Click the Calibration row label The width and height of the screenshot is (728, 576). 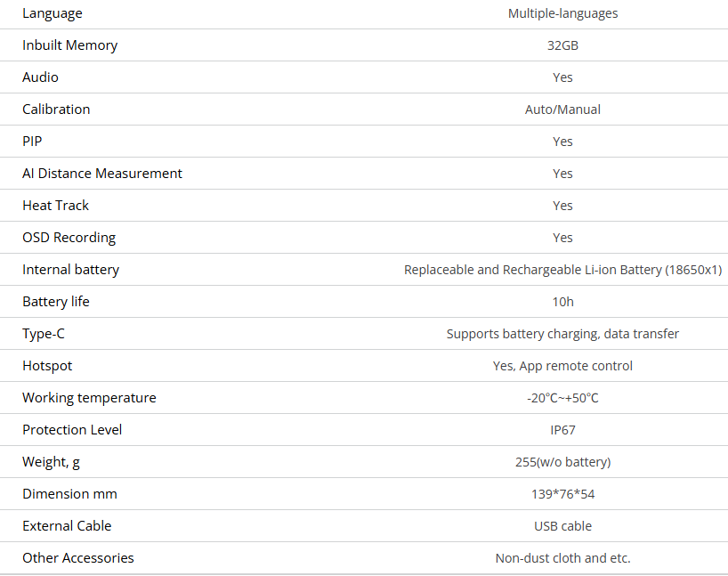[56, 110]
